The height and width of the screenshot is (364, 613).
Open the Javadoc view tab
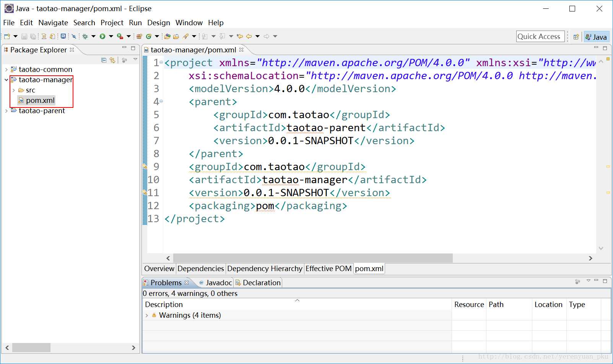[x=215, y=283]
